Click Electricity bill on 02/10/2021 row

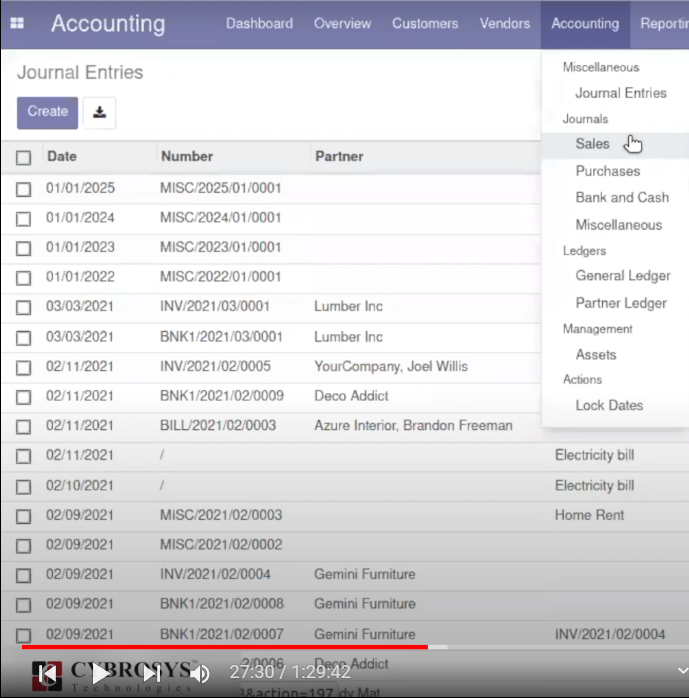(x=594, y=486)
